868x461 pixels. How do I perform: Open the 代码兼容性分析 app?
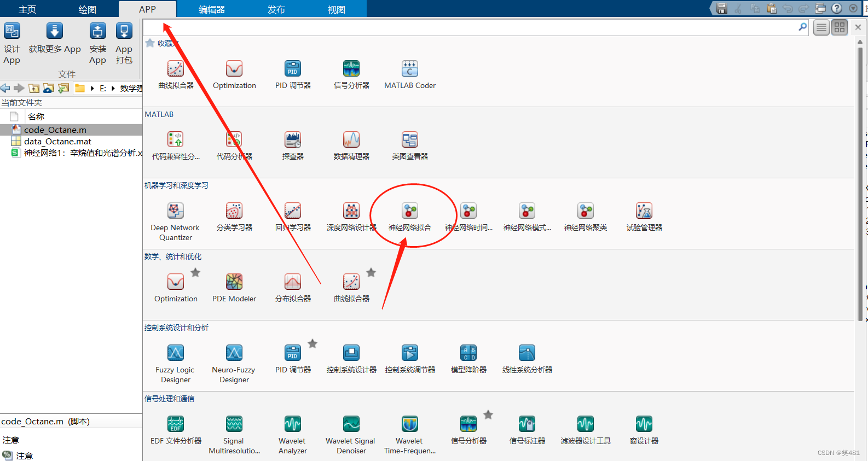[x=176, y=146]
